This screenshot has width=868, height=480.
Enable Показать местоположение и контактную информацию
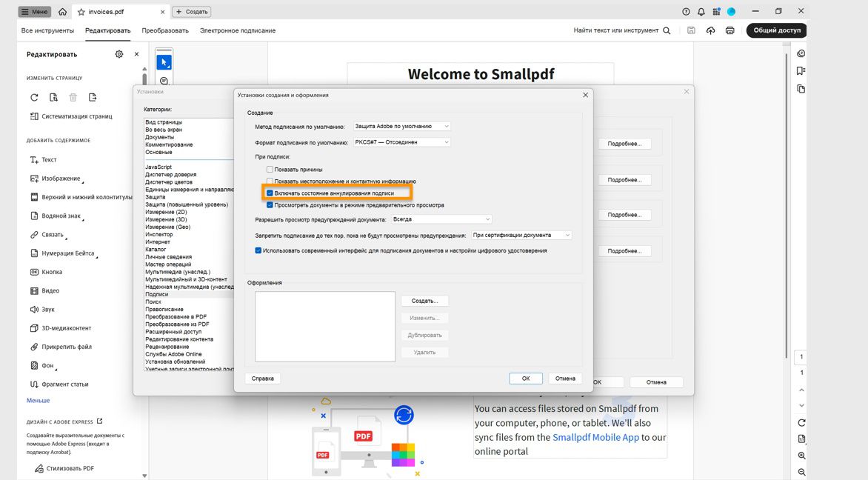point(270,181)
